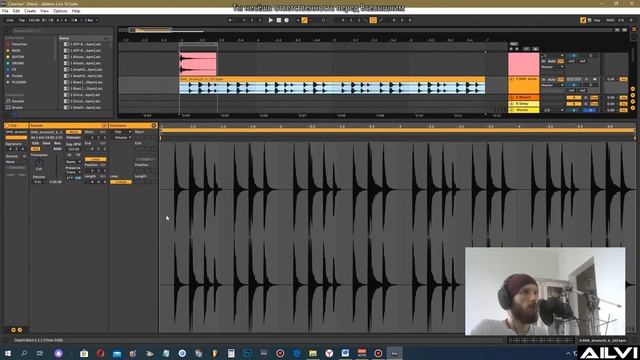The height and width of the screenshot is (360, 640).
Task: Select the B Delay return track
Action: pos(524,104)
